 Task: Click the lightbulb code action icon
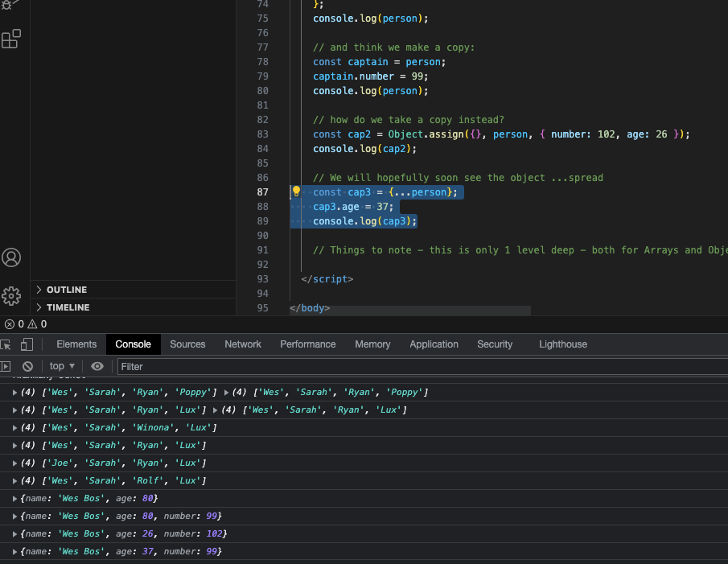[x=296, y=192]
